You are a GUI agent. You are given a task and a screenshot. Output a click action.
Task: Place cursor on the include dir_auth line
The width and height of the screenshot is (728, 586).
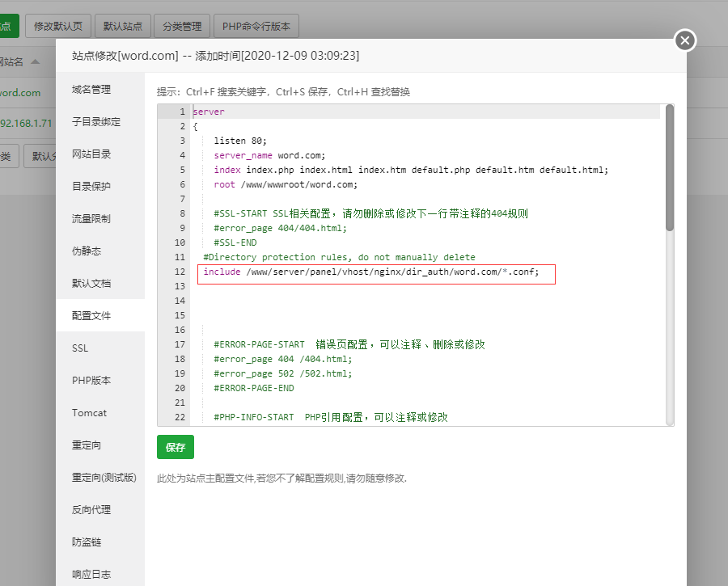pyautogui.click(x=378, y=272)
